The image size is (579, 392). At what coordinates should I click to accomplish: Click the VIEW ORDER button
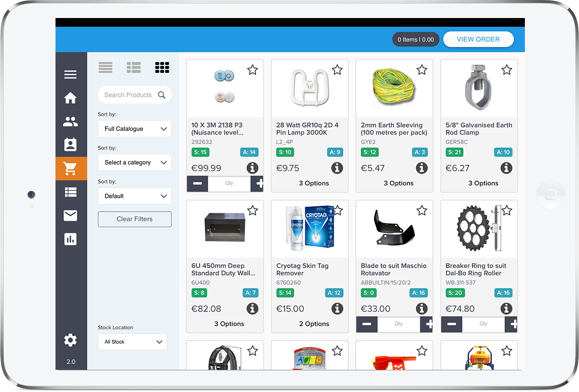(478, 39)
